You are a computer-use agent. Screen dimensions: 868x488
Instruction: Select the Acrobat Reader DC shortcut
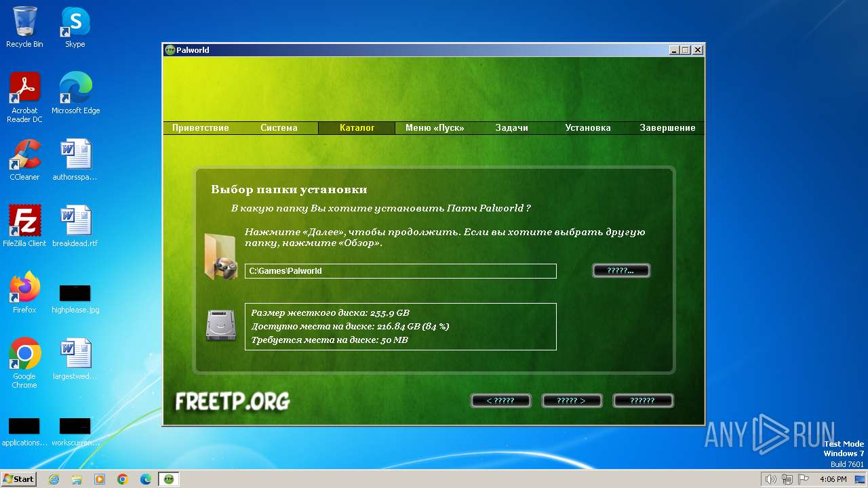pyautogui.click(x=24, y=98)
